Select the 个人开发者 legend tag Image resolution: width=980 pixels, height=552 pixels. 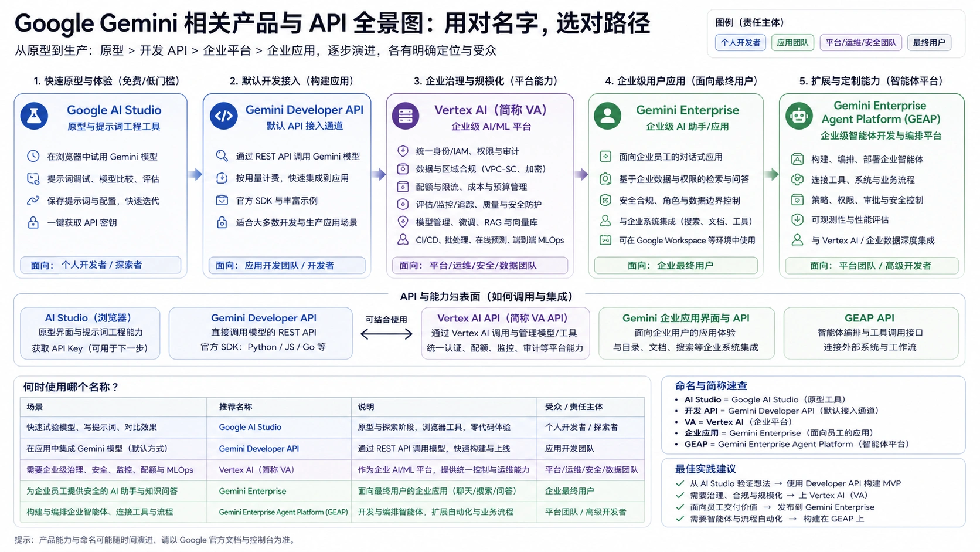click(x=740, y=42)
